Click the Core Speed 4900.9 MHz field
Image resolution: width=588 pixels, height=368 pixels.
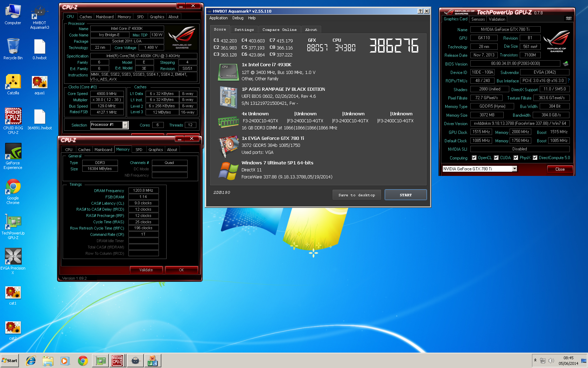click(107, 94)
